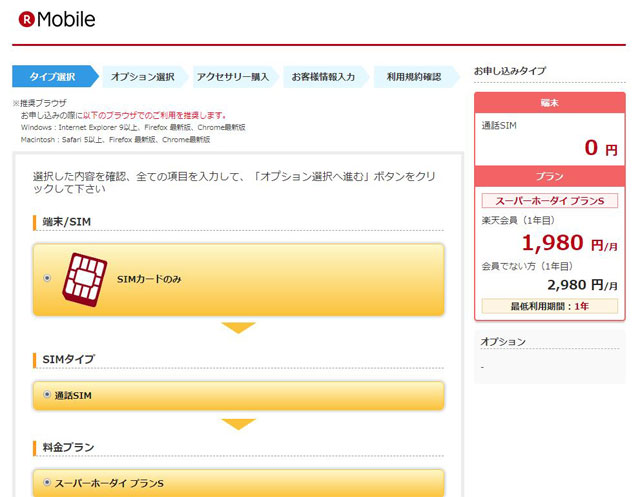This screenshot has width=640, height=497.
Task: Click the SIMタイプ section heading
Action: pyautogui.click(x=69, y=359)
